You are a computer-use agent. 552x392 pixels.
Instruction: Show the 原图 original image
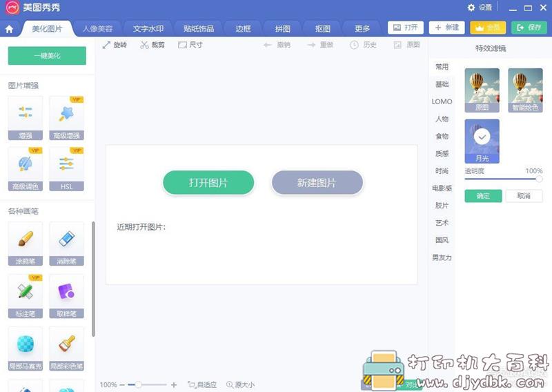coord(407,45)
